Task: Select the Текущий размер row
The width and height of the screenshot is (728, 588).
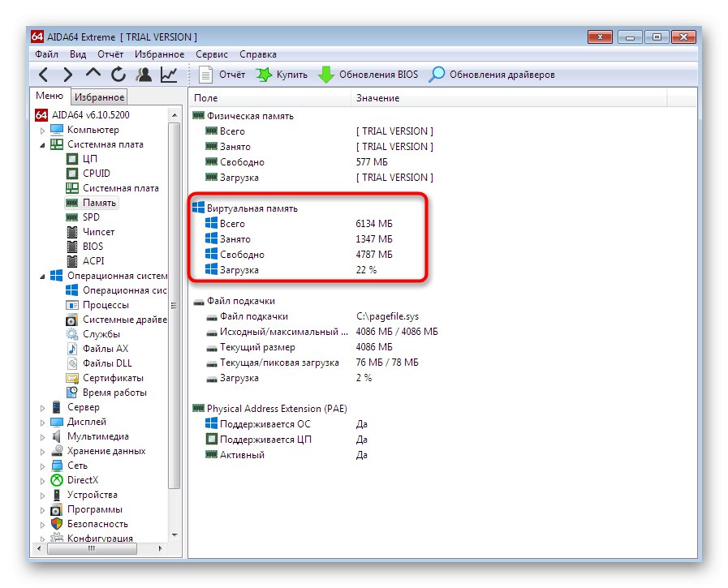Action: coord(257,347)
